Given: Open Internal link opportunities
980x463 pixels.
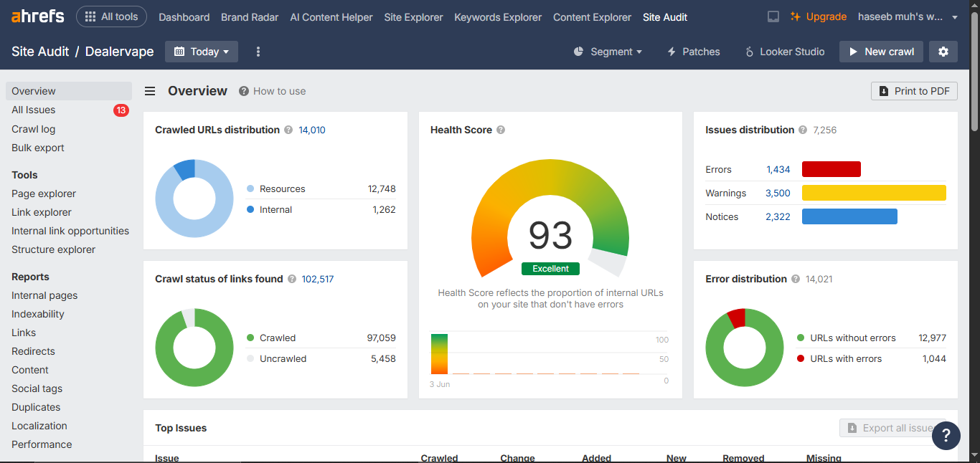Looking at the screenshot, I should tap(70, 231).
